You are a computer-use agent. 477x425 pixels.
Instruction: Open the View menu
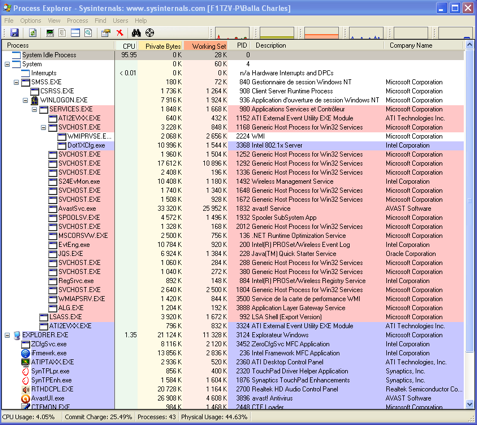click(54, 21)
